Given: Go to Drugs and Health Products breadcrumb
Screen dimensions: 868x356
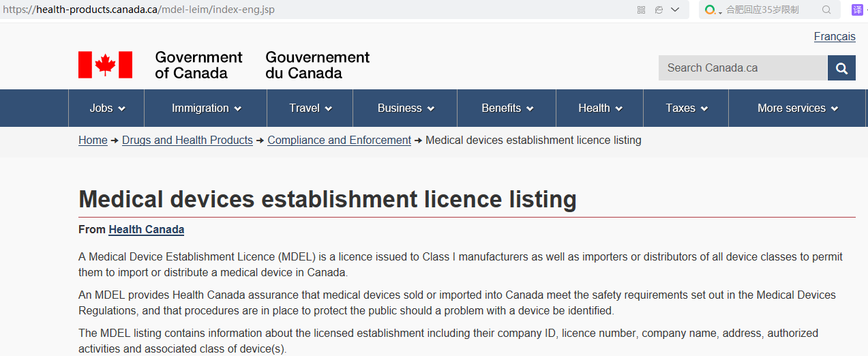Looking at the screenshot, I should [188, 140].
